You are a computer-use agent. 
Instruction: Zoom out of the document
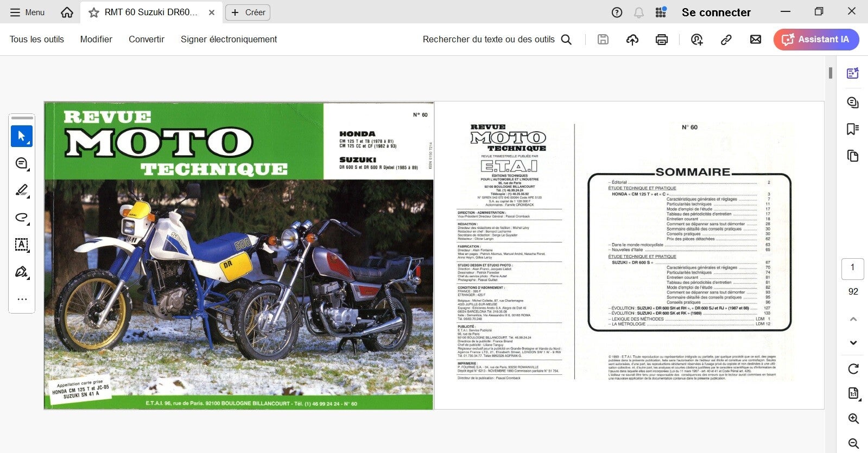click(853, 443)
